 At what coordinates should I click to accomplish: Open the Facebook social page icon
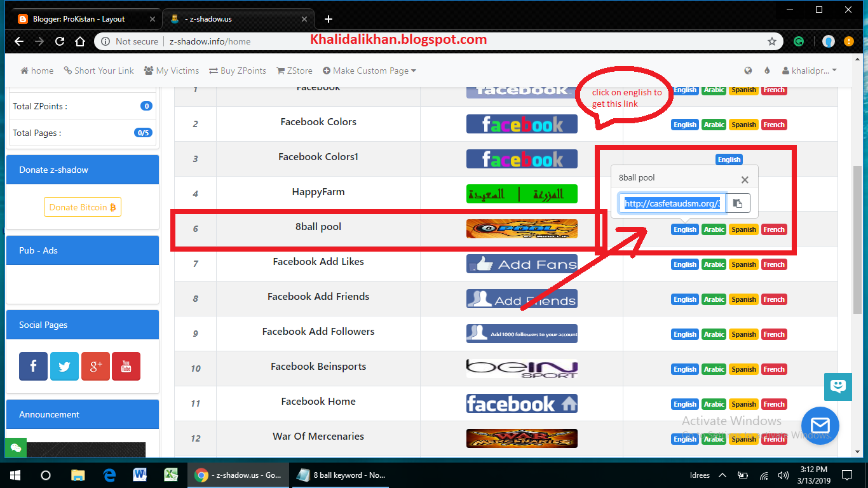tap(33, 366)
